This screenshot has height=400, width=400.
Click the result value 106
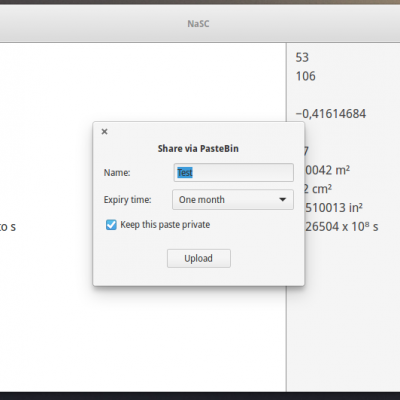pyautogui.click(x=305, y=76)
